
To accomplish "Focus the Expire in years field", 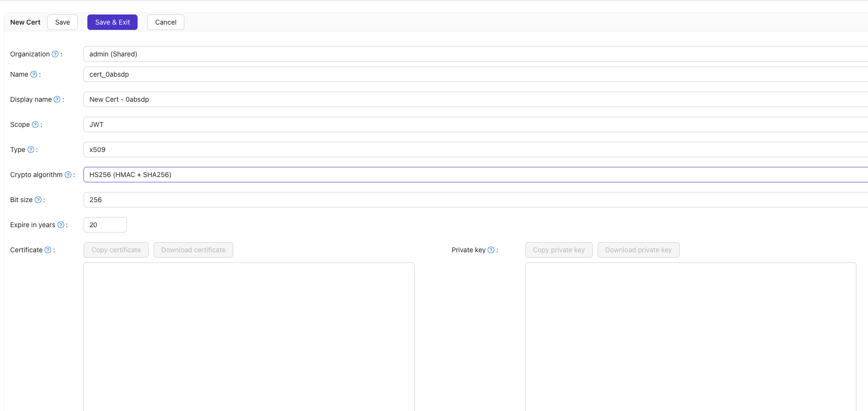I will point(105,225).
